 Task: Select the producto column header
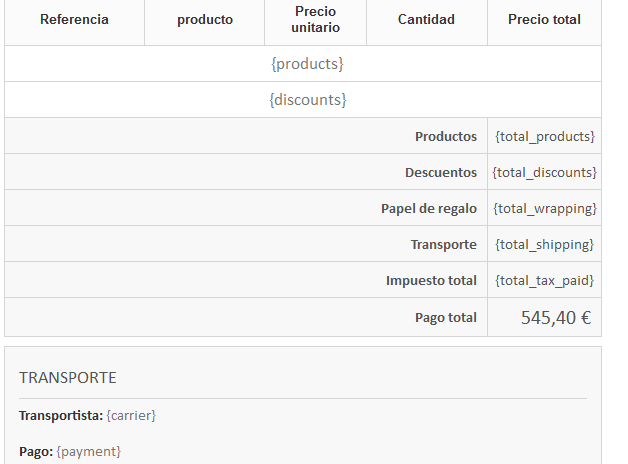[x=205, y=20]
